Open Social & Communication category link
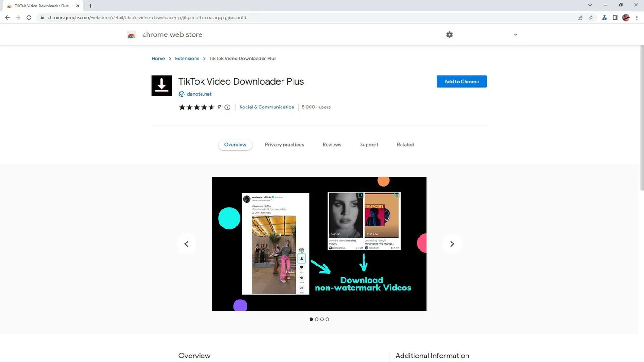644x362 pixels. (x=267, y=107)
